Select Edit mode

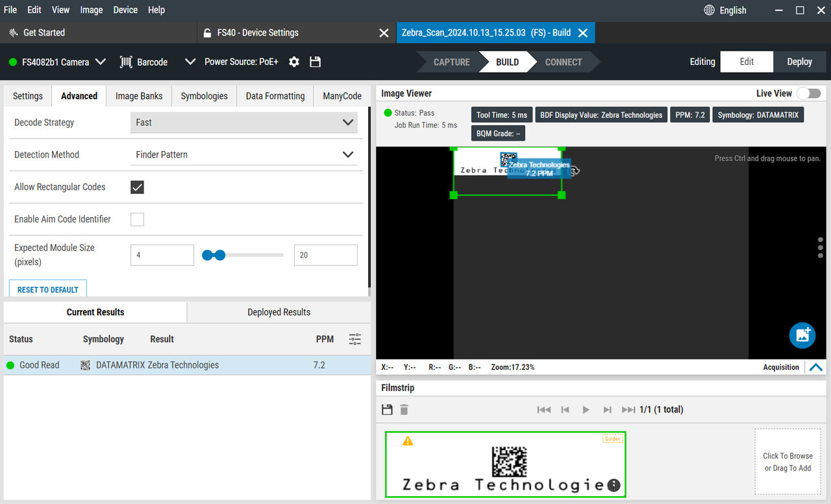pyautogui.click(x=747, y=62)
